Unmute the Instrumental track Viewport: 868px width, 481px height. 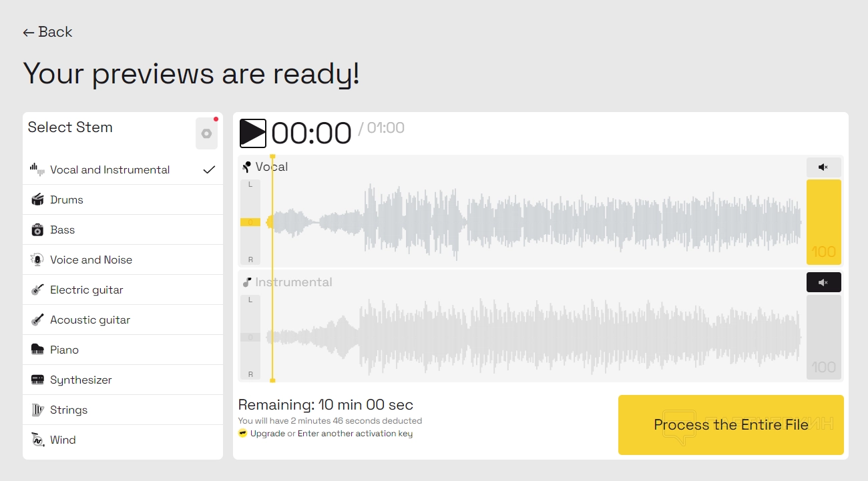(823, 282)
